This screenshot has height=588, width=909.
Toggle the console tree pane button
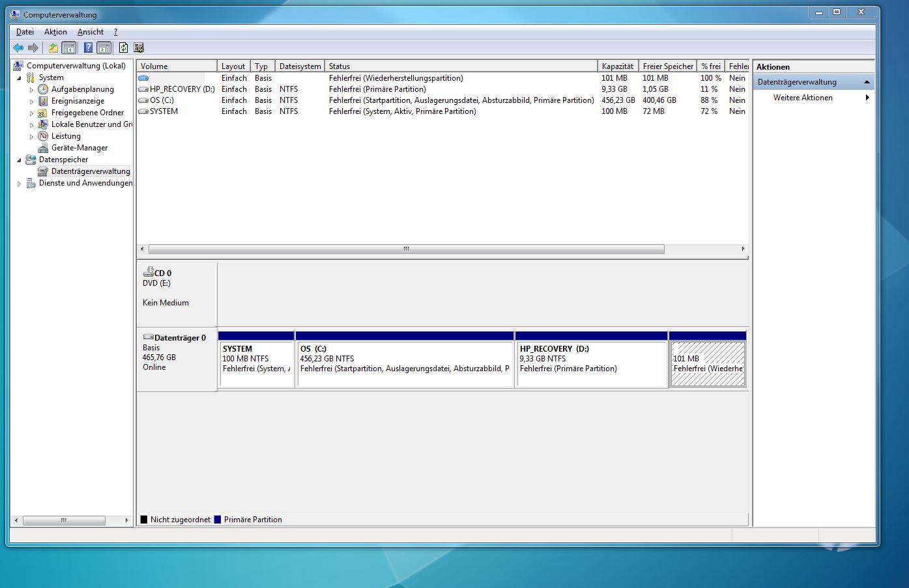pyautogui.click(x=68, y=48)
